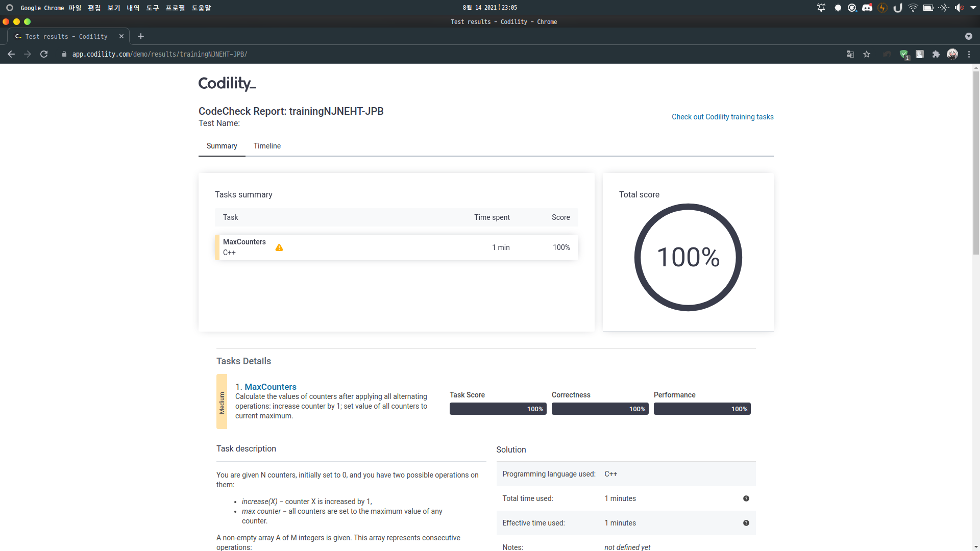Toggle the muted volume tray icon
Screen dimensions: 980x551
[959, 8]
